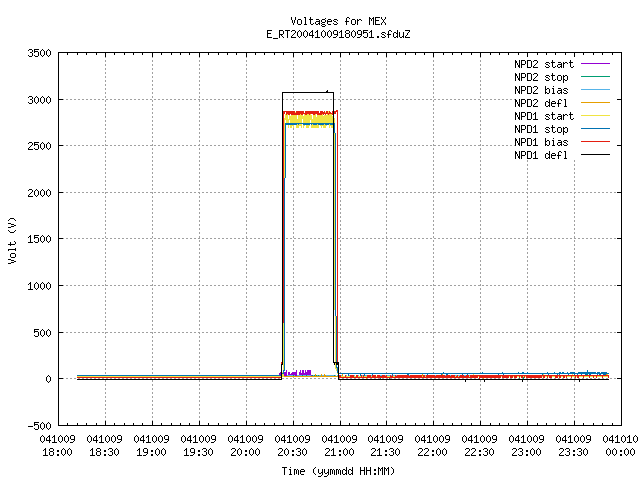The image size is (640, 480).
Task: Click the 041010 00:00 x-axis tick label
Action: tap(620, 446)
